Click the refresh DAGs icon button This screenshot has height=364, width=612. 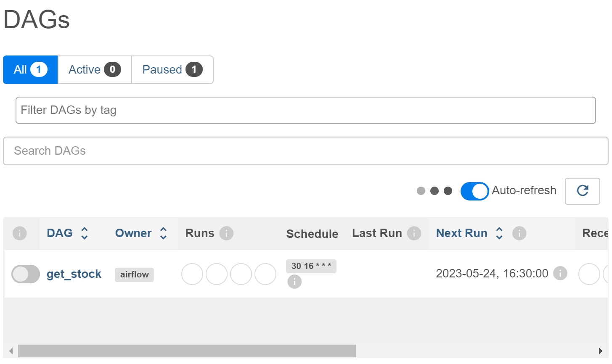(582, 191)
